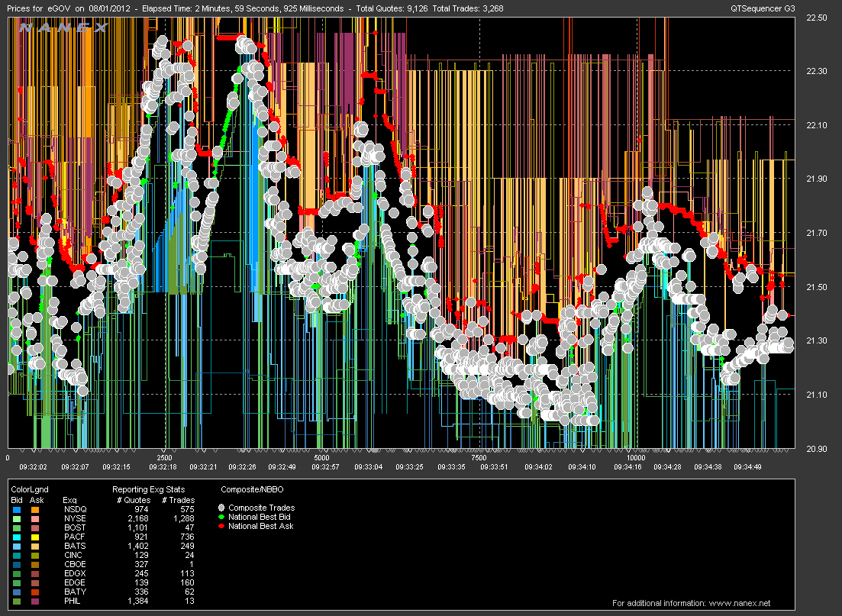842x616 pixels.
Task: Click the NSDQ exchange name
Action: pos(75,509)
